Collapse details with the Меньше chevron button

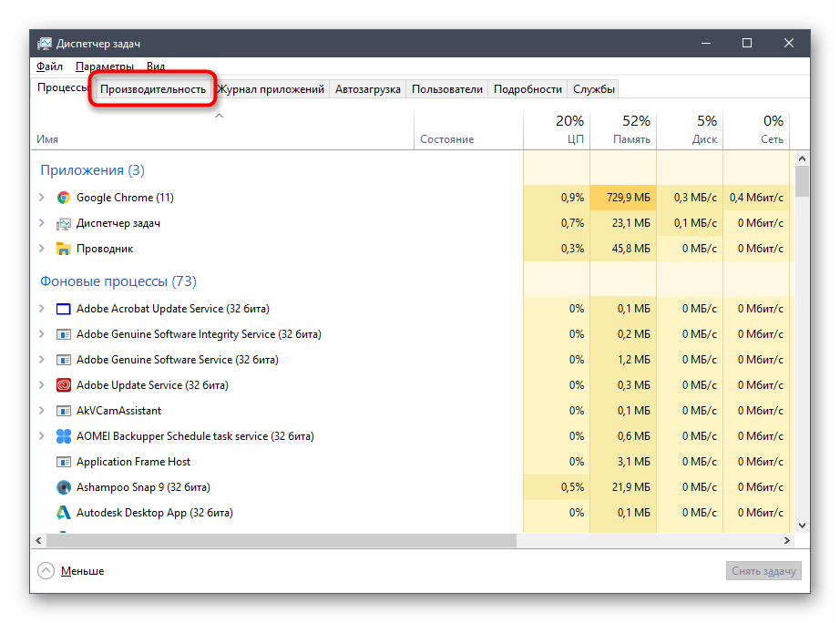tap(46, 571)
